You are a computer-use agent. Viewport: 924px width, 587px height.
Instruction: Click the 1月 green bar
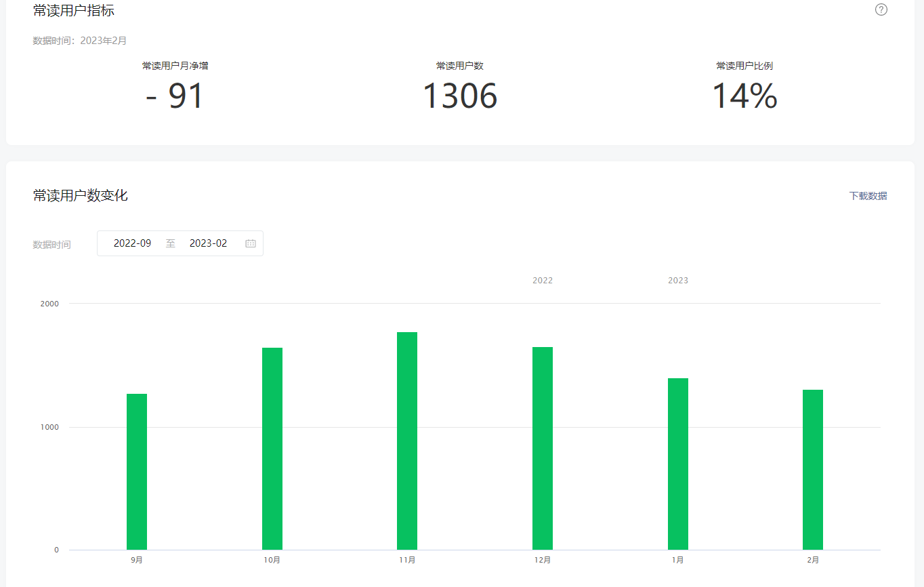[x=678, y=464]
